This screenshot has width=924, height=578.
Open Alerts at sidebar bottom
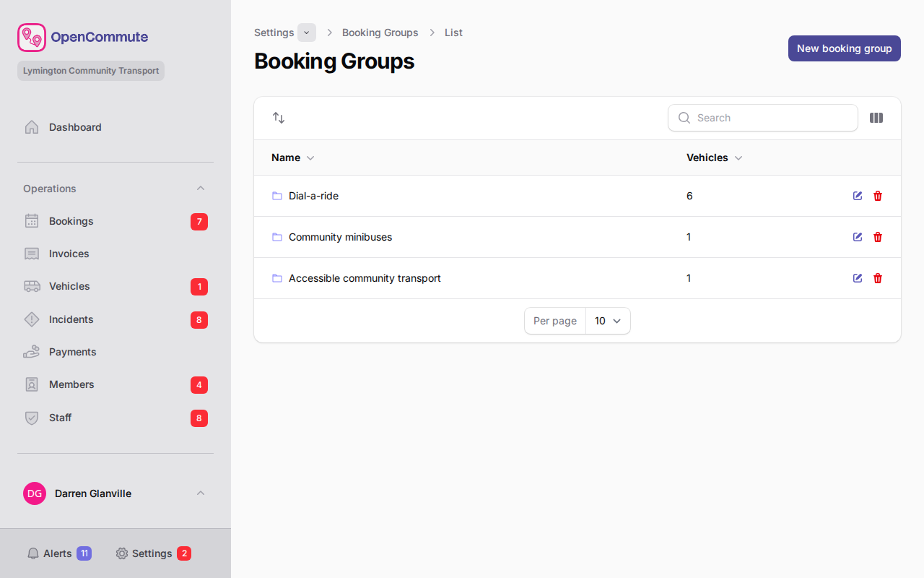[59, 553]
